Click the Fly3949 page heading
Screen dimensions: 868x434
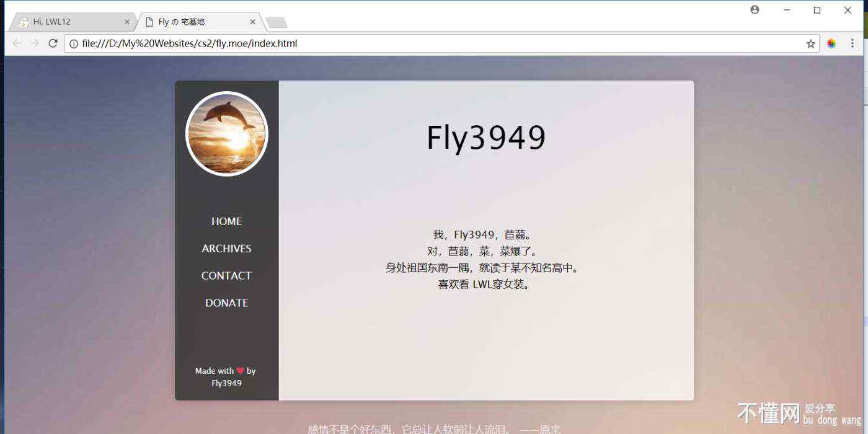tap(486, 138)
